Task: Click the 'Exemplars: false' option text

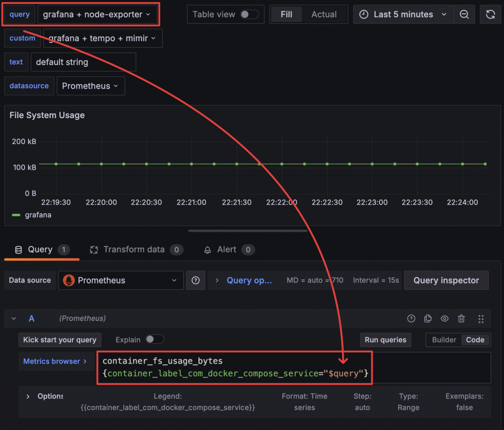Action: tap(464, 402)
